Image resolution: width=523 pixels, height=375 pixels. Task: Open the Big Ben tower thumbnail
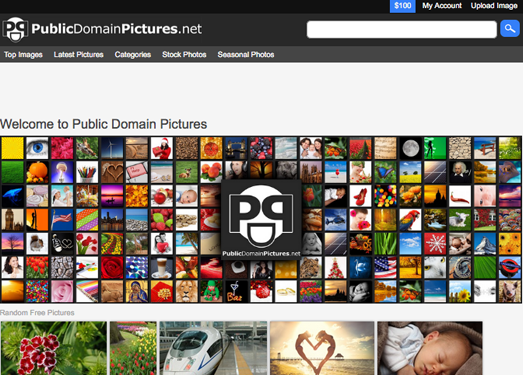tap(13, 220)
